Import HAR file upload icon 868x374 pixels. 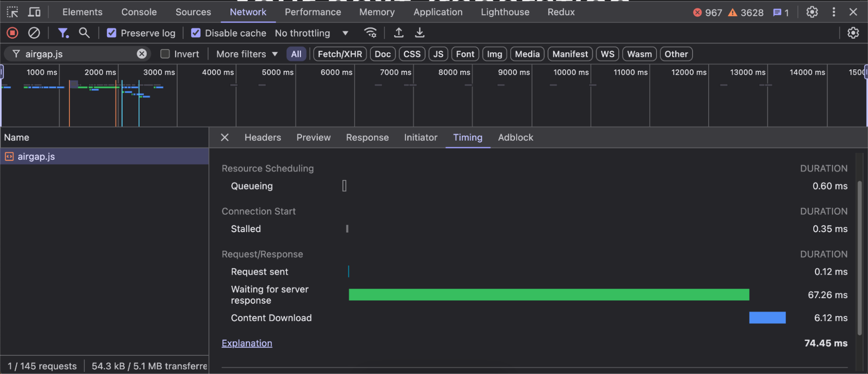[x=399, y=33]
